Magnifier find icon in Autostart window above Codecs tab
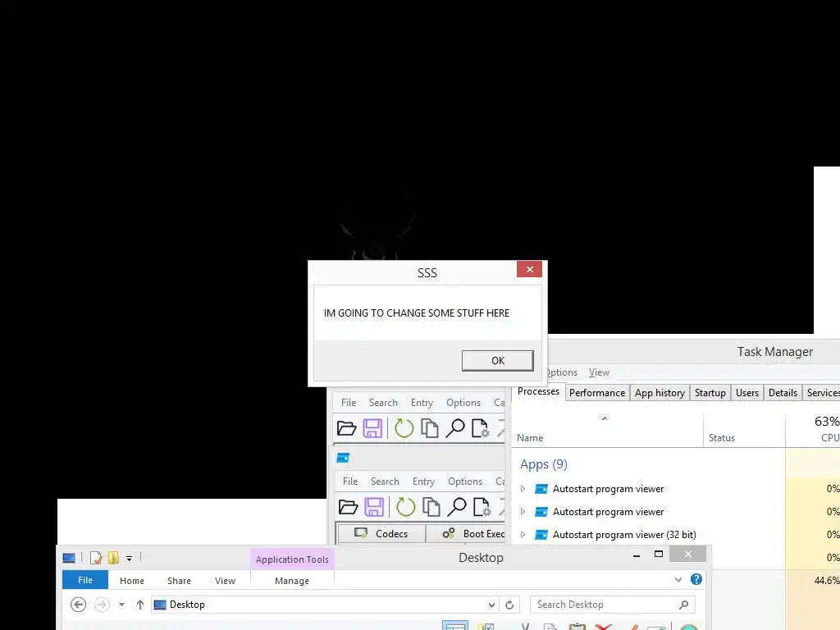This screenshot has width=840, height=630. 457,507
